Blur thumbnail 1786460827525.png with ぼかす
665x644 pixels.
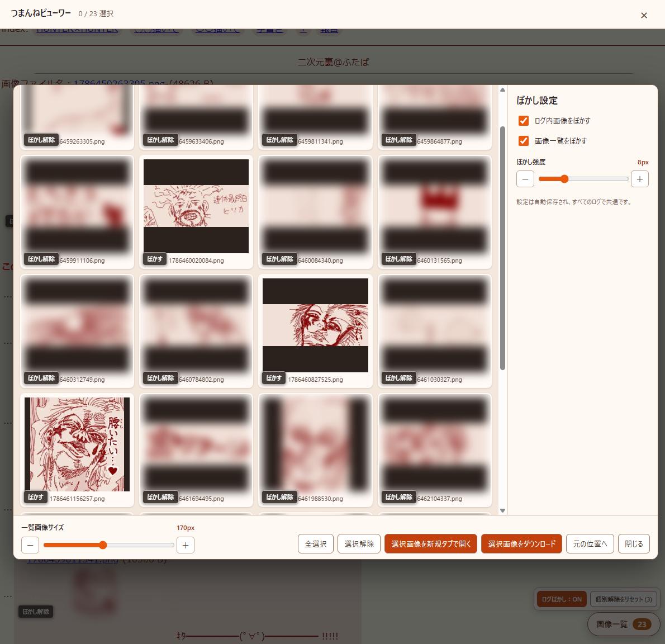pyautogui.click(x=274, y=378)
